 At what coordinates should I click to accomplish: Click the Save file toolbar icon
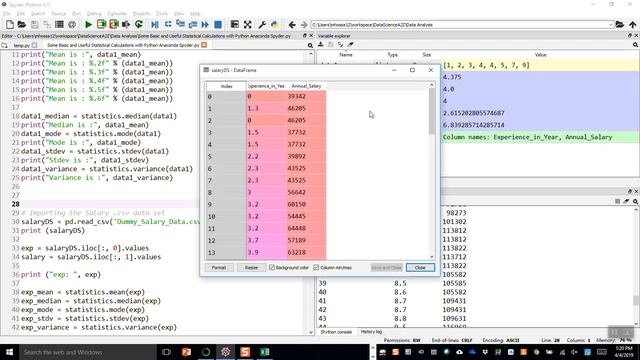[x=35, y=24]
